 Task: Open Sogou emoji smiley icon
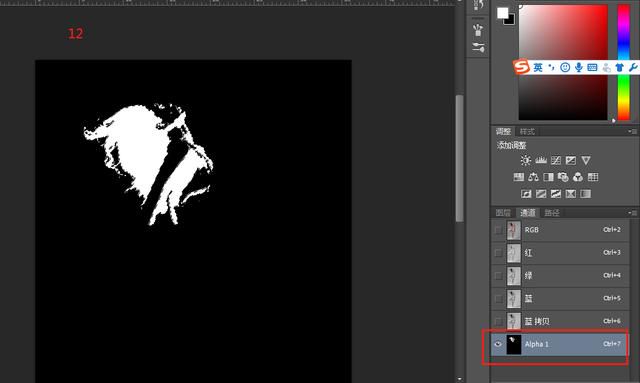(x=565, y=67)
